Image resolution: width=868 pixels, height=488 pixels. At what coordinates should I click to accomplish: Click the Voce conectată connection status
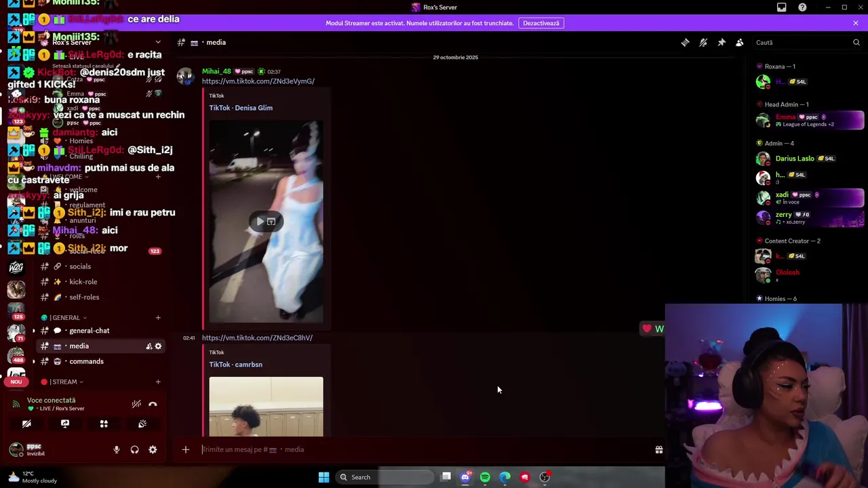pyautogui.click(x=51, y=401)
